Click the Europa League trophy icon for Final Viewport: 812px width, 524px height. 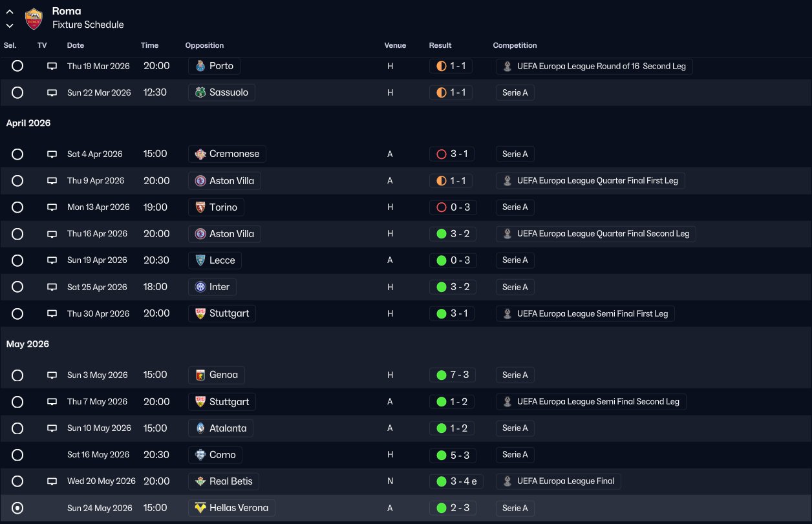tap(507, 481)
